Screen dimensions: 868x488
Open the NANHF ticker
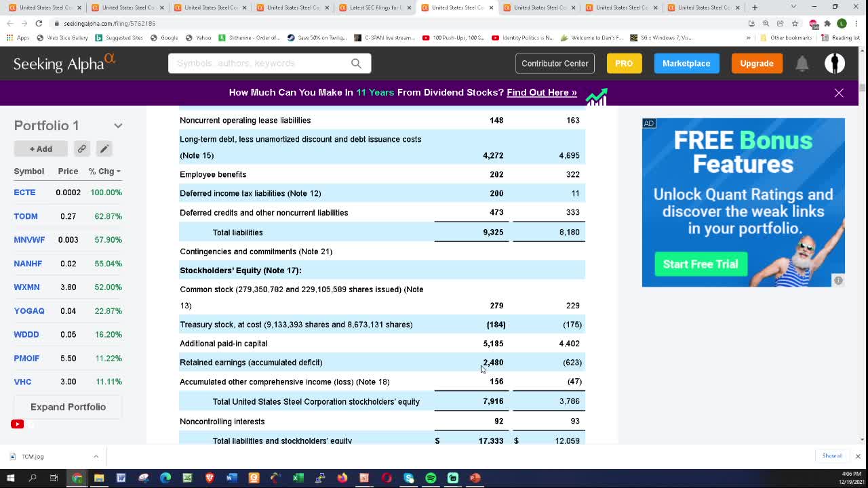click(28, 264)
